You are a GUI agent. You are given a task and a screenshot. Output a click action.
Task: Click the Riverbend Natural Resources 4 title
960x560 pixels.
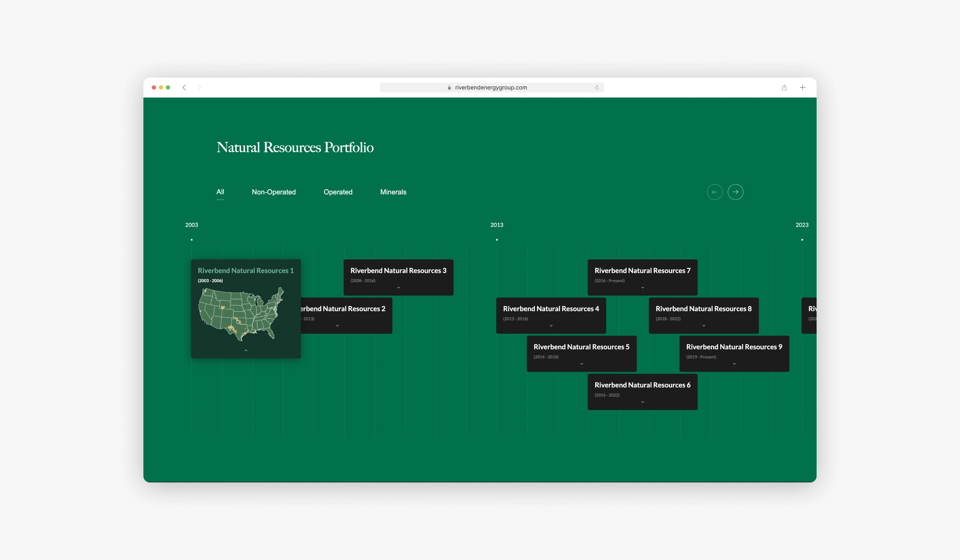click(x=551, y=309)
